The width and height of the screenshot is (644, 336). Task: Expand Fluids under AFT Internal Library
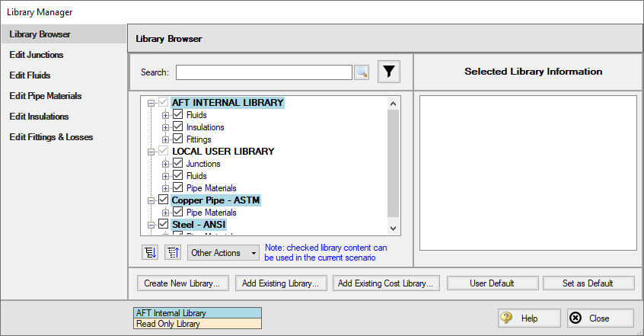coord(165,115)
